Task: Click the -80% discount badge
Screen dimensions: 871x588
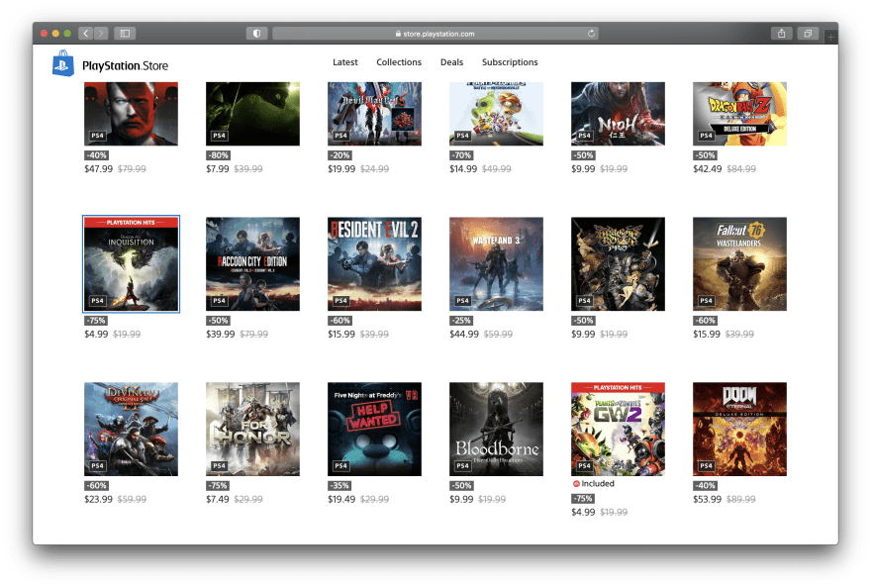Action: click(x=219, y=155)
